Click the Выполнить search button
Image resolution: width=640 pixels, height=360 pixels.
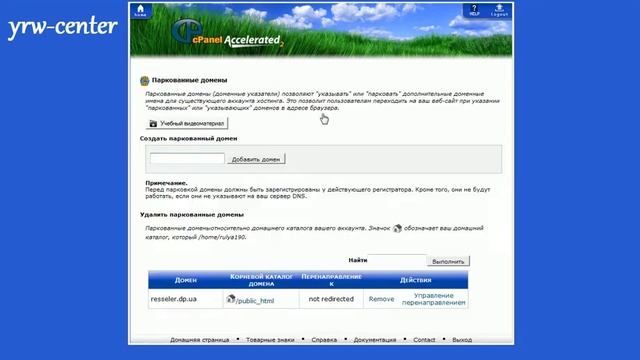(x=448, y=261)
